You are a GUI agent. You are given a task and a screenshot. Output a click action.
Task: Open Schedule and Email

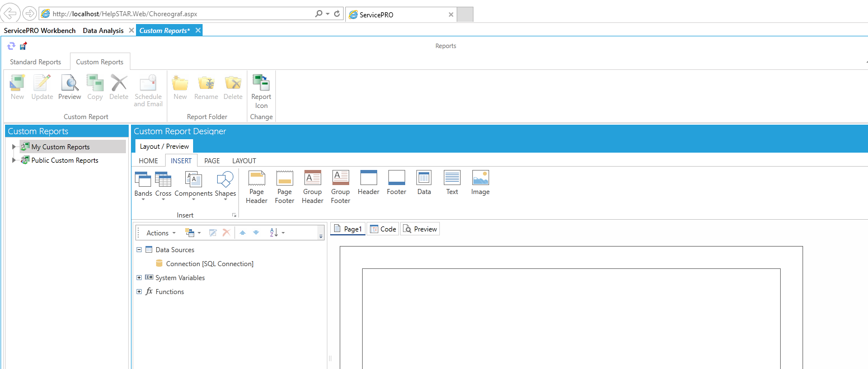click(x=148, y=91)
